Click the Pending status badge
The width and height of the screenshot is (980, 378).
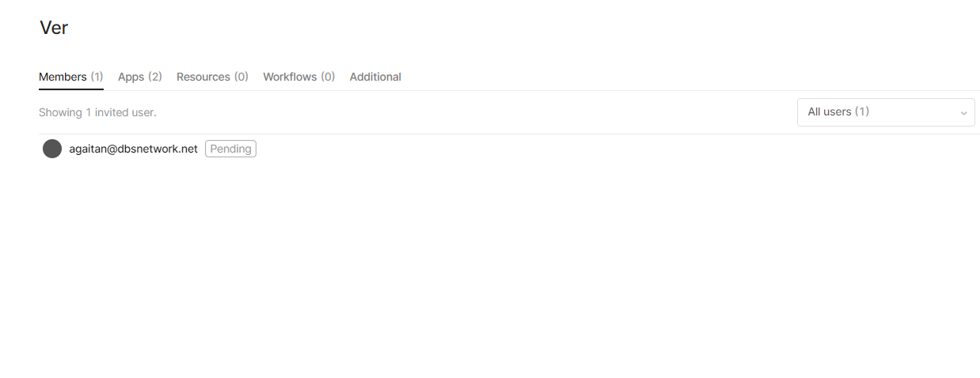[x=230, y=149]
